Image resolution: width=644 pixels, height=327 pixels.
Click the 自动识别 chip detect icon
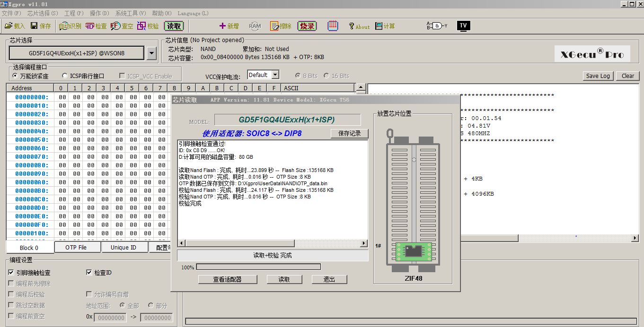coord(70,26)
